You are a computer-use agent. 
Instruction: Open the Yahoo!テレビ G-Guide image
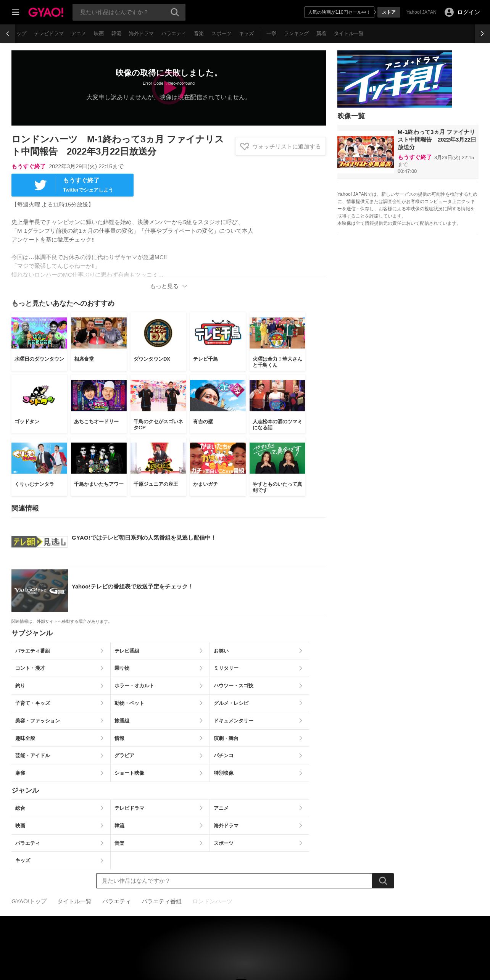click(40, 590)
